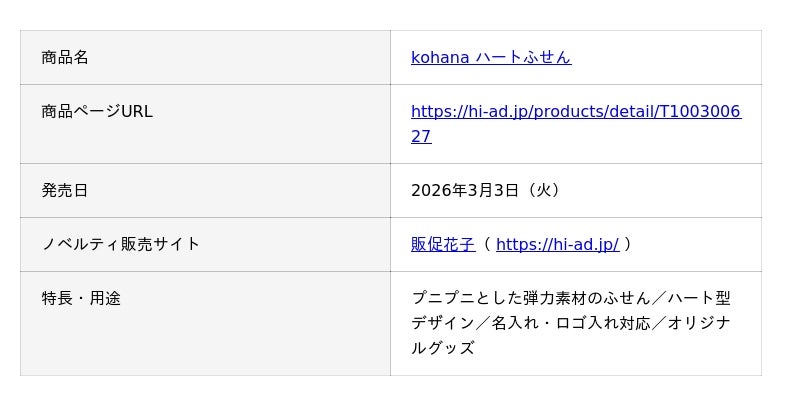Click the 特長・用途 row label
Viewport: 800px width, 406px height.
point(81,298)
